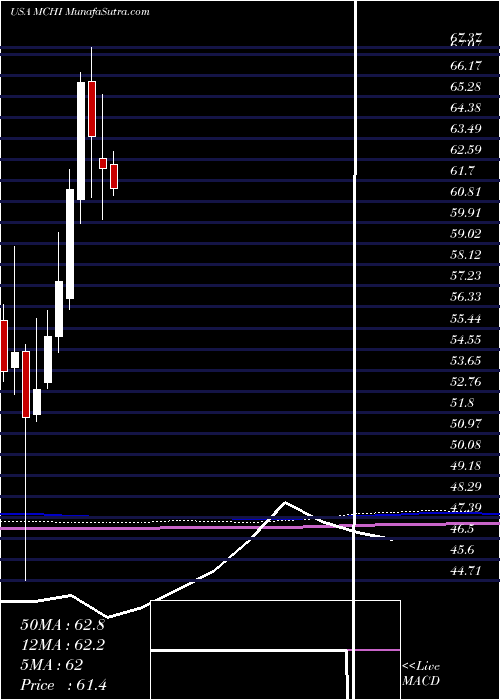Image resolution: width=500 pixels, height=700 pixels.
Task: Click the 12MA : 62.2 readout
Action: click(62, 645)
